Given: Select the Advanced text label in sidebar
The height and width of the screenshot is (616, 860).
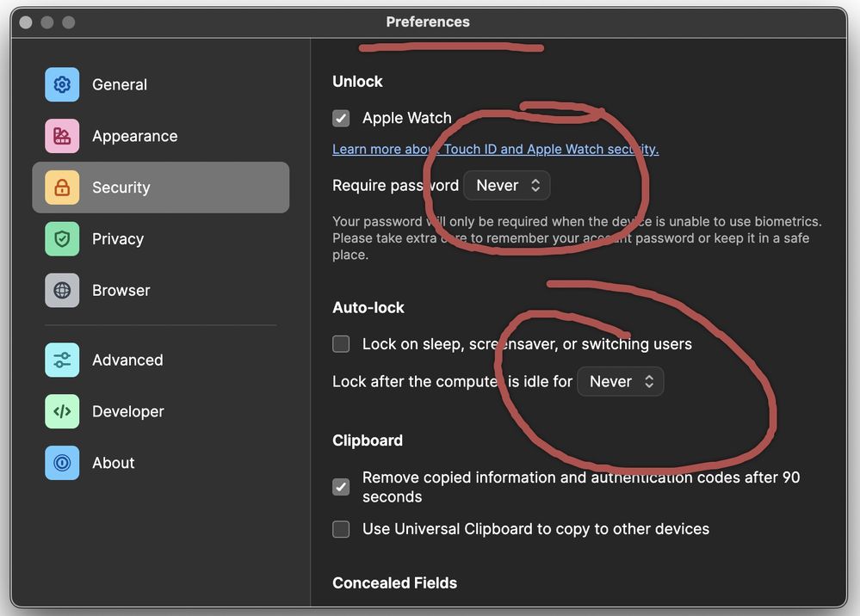Looking at the screenshot, I should pos(127,360).
